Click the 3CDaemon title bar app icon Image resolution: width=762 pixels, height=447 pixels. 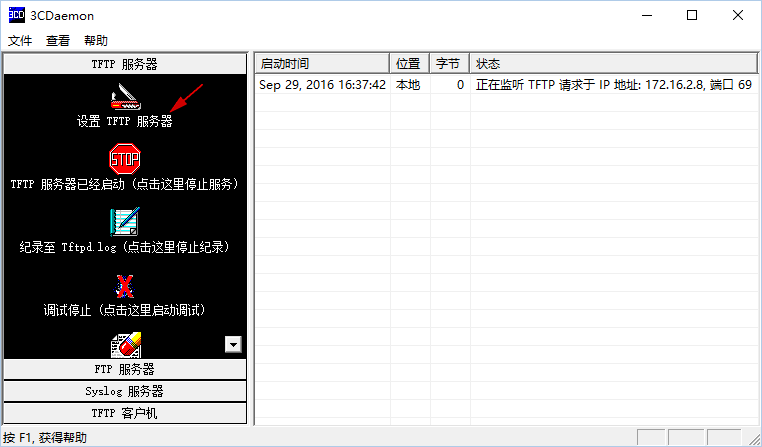17,15
